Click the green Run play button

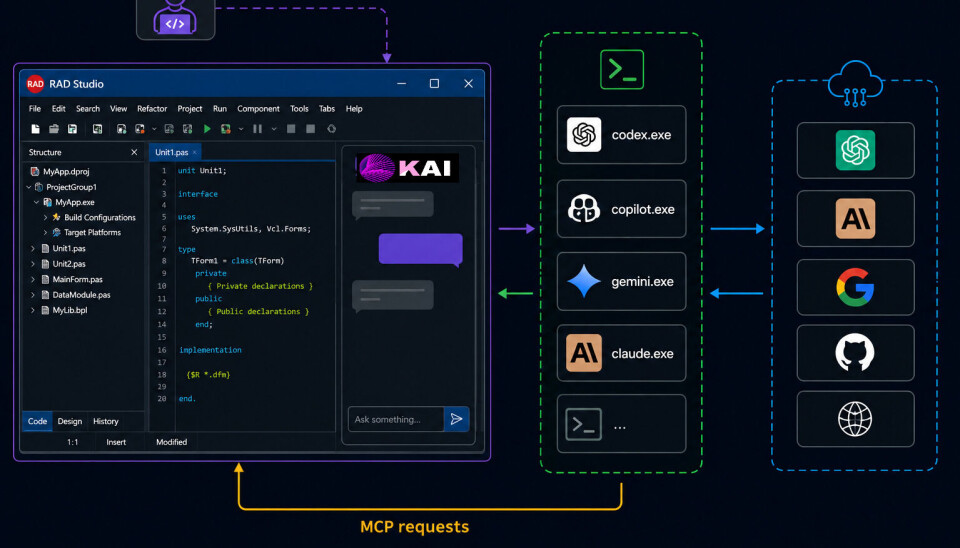[x=207, y=129]
